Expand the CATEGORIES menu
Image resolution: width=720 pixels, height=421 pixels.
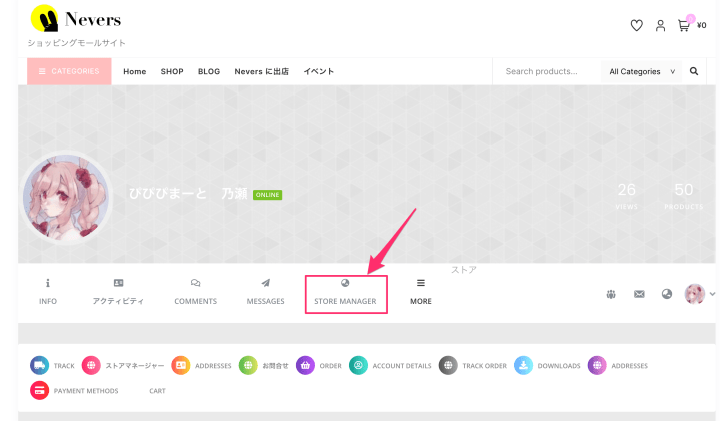[69, 71]
